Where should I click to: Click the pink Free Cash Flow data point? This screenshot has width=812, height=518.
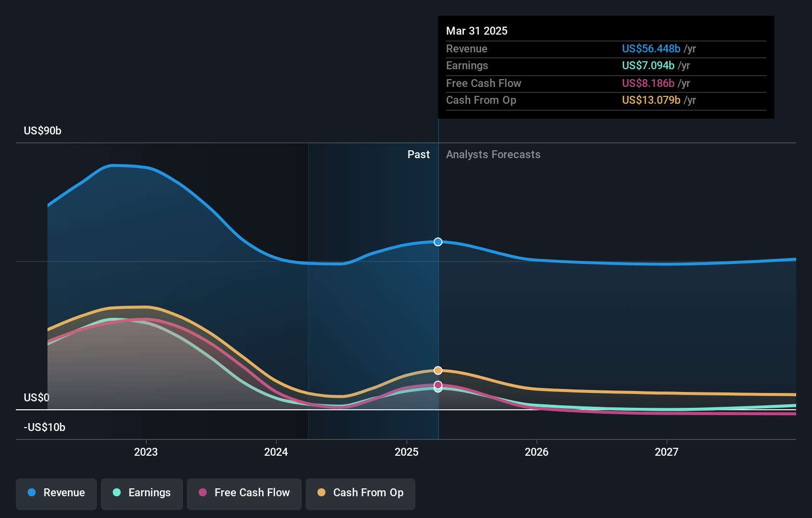438,385
